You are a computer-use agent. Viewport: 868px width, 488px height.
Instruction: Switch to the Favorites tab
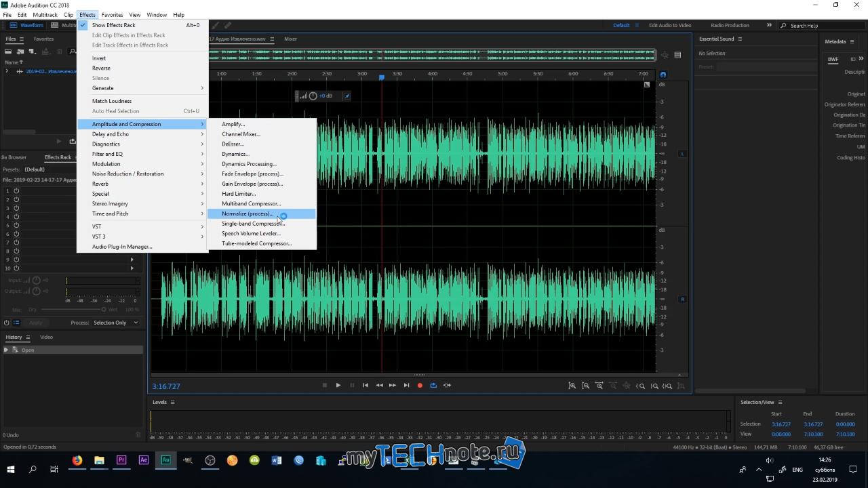[x=43, y=39]
